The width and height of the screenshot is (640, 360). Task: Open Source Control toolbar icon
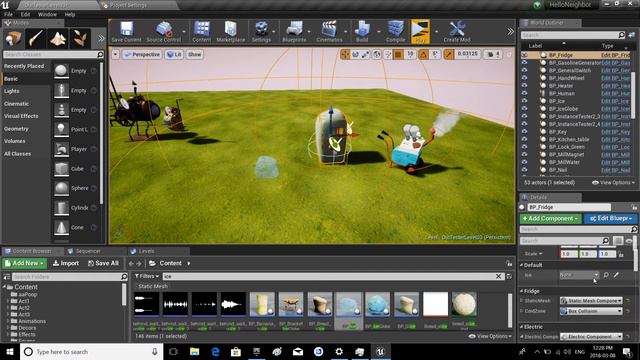pos(164,31)
